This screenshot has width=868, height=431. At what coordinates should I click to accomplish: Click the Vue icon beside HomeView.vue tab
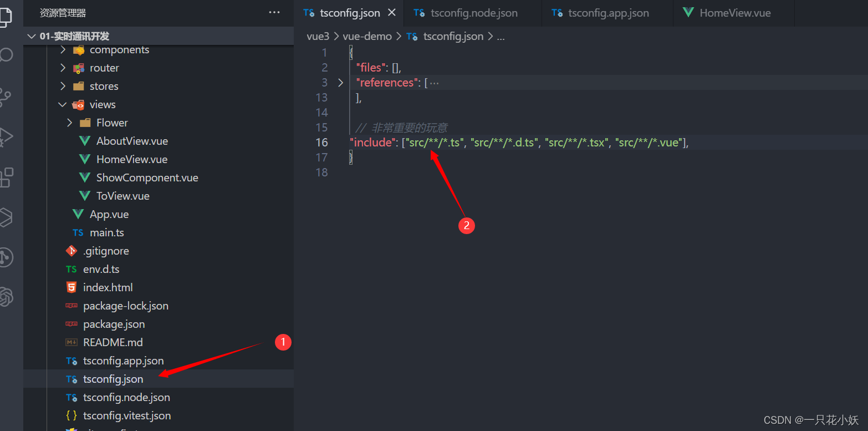690,12
